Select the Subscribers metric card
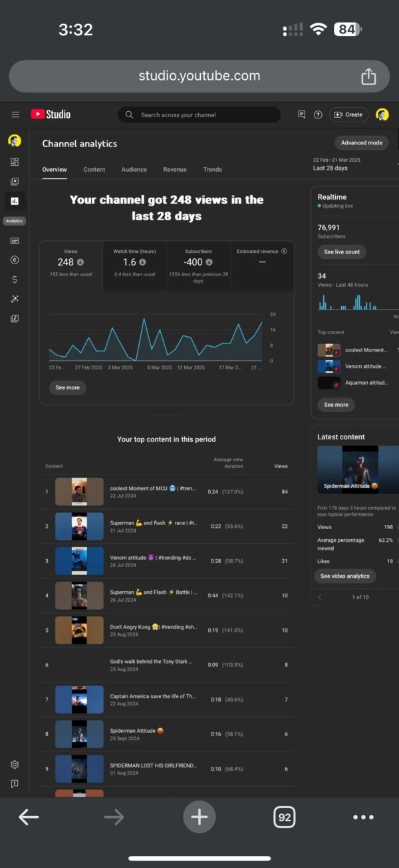This screenshot has width=399, height=868. [198, 266]
